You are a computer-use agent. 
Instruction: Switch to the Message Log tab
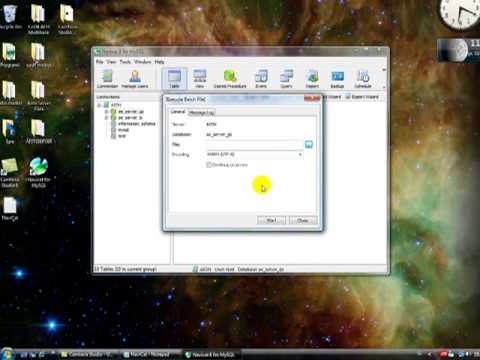(x=201, y=113)
